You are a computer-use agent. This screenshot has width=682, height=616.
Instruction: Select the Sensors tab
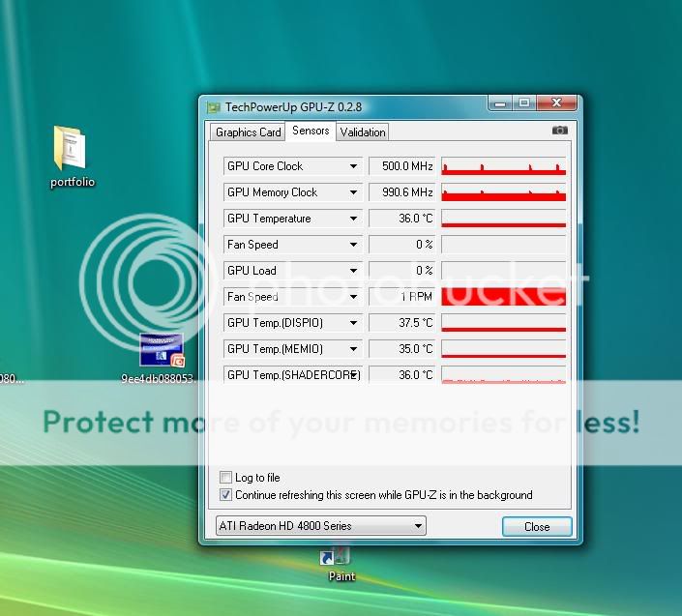tap(311, 132)
